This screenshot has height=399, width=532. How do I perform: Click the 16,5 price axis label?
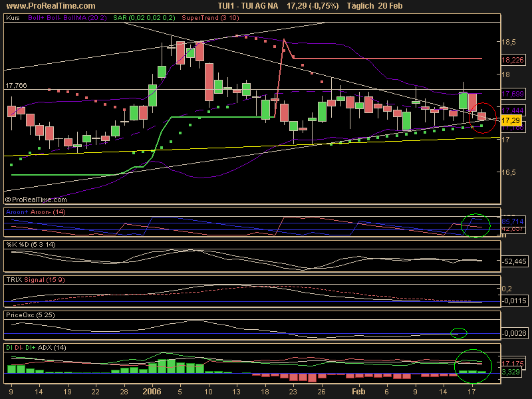pos(509,172)
